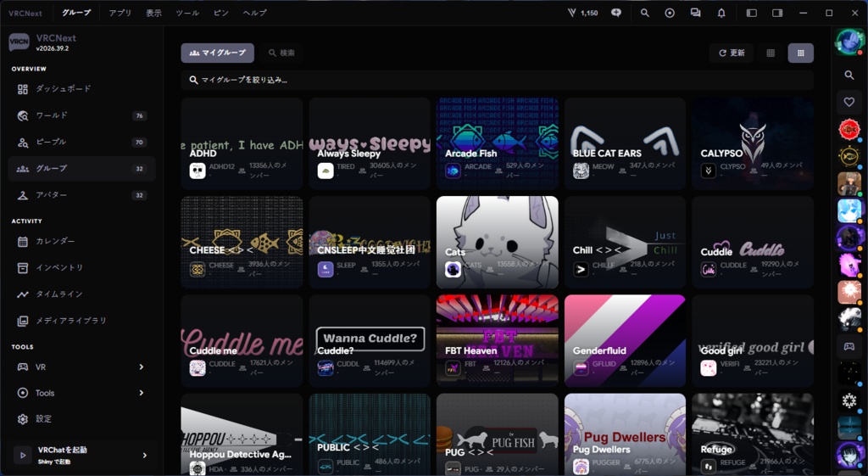Open Settings (設定) in sidebar
The width and height of the screenshot is (868, 476).
coord(81,419)
